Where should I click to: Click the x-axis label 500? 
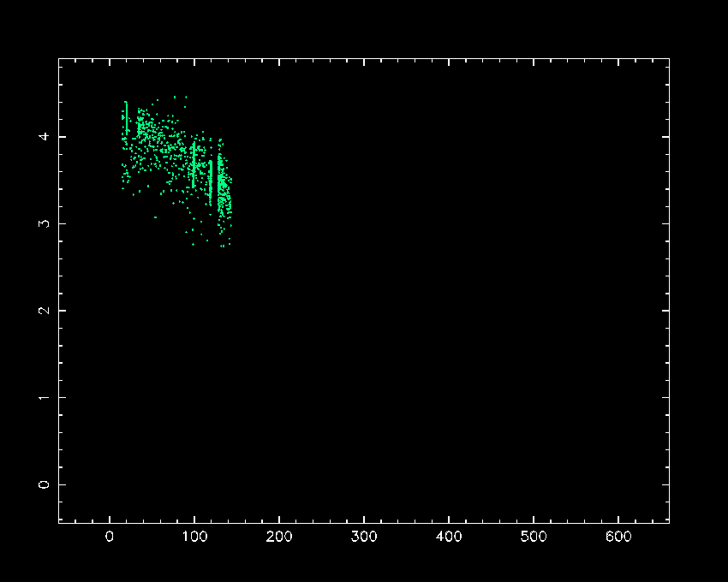point(534,537)
